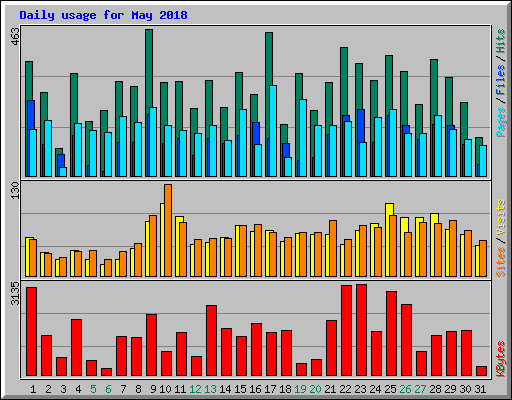The height and width of the screenshot is (400, 512).
Task: Click the "Daily usage for May 2018" title
Action: pyautogui.click(x=103, y=15)
